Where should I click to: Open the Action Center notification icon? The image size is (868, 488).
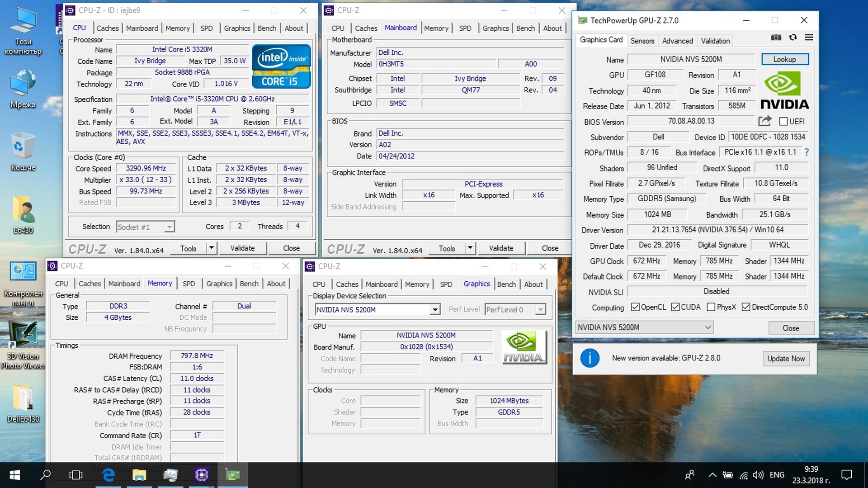point(846,475)
